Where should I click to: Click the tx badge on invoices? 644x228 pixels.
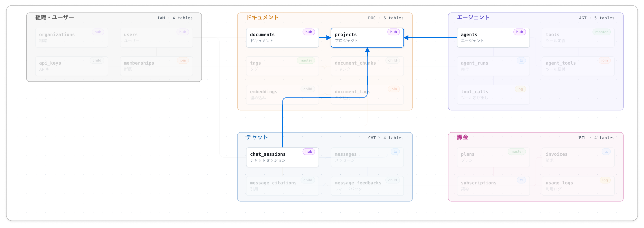[606, 152]
